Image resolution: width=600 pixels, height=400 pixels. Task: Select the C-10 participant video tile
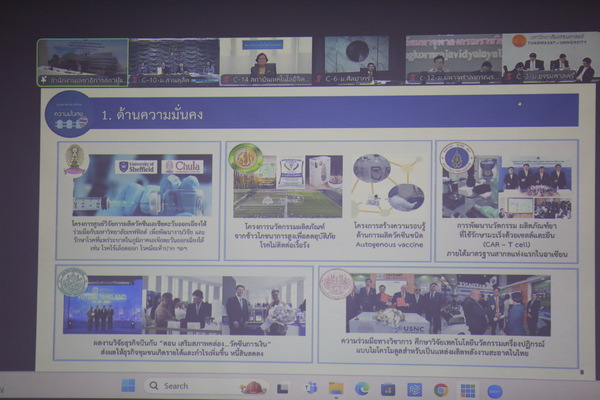tap(174, 62)
